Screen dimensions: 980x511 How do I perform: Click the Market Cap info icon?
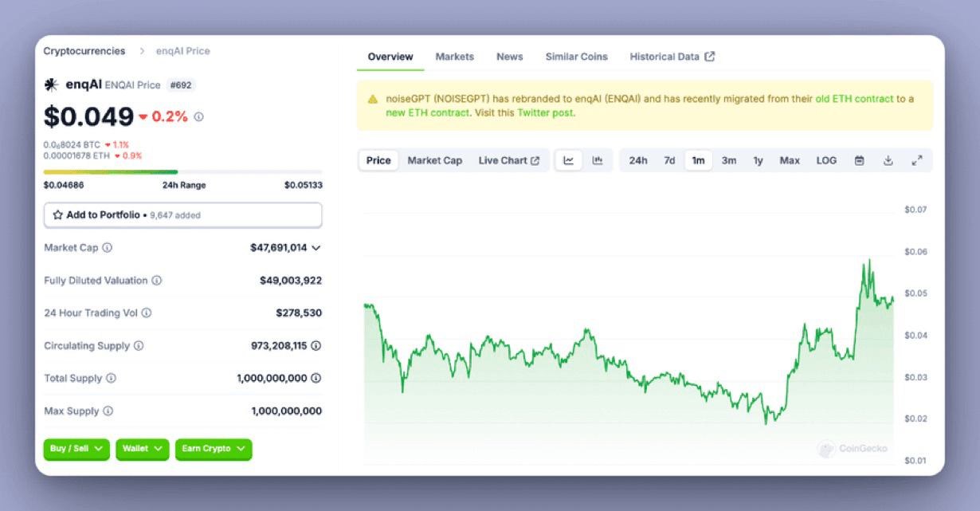108,248
